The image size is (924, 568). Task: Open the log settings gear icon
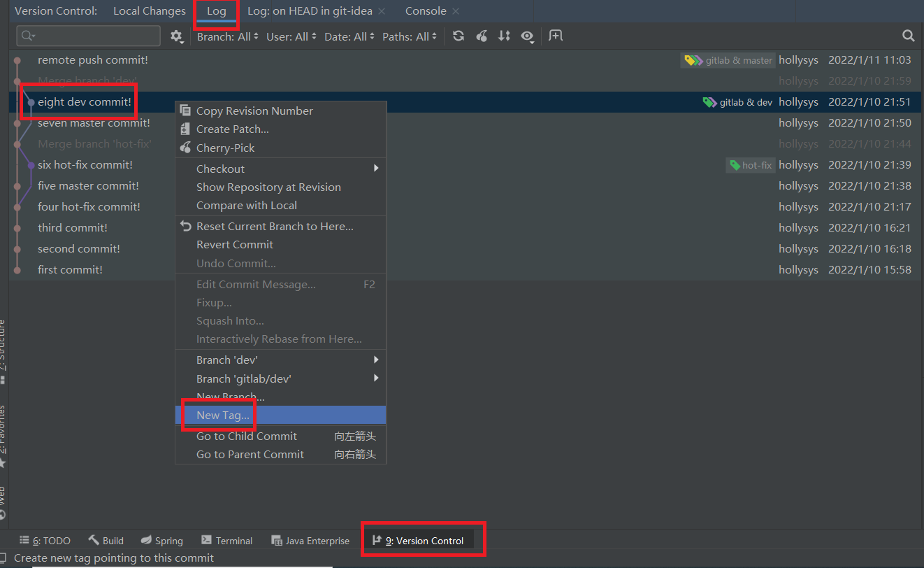pyautogui.click(x=177, y=36)
